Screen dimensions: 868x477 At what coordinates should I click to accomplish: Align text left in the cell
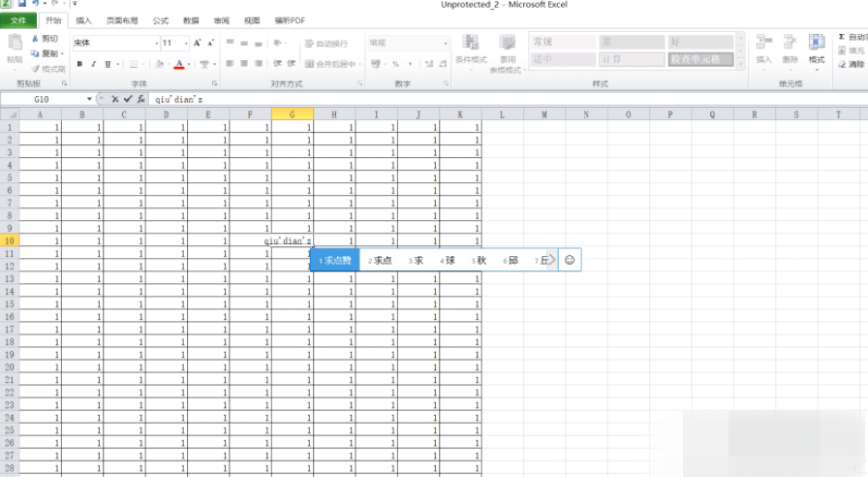(230, 64)
